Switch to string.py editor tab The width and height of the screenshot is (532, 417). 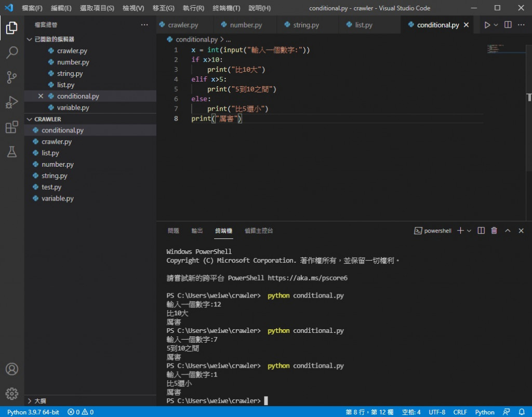[x=308, y=25]
